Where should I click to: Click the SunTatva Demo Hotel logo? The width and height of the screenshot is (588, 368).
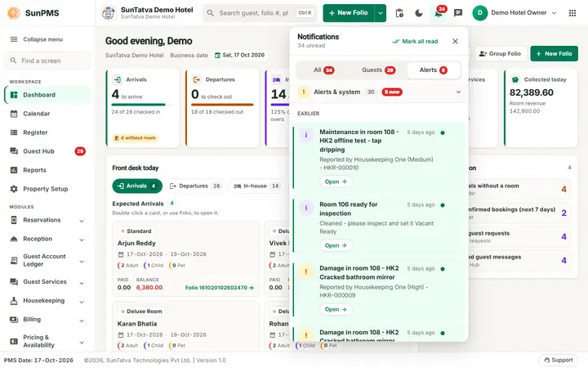click(x=109, y=13)
